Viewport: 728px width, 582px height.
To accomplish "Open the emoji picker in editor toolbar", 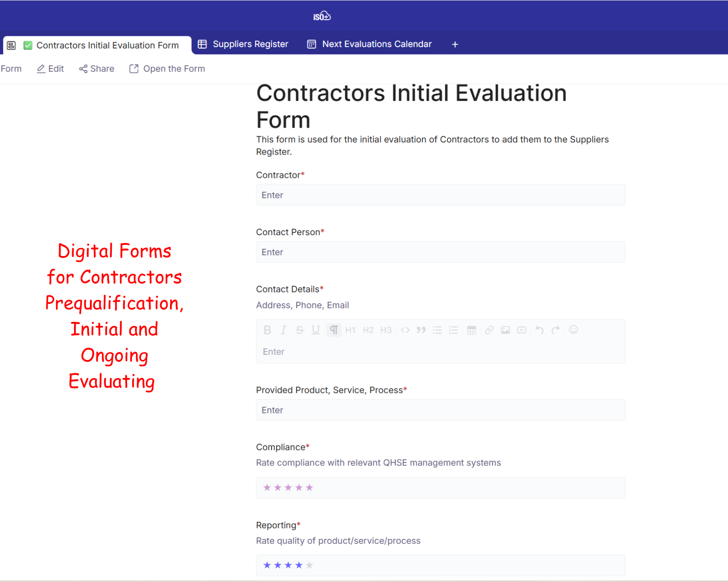I will click(x=574, y=330).
